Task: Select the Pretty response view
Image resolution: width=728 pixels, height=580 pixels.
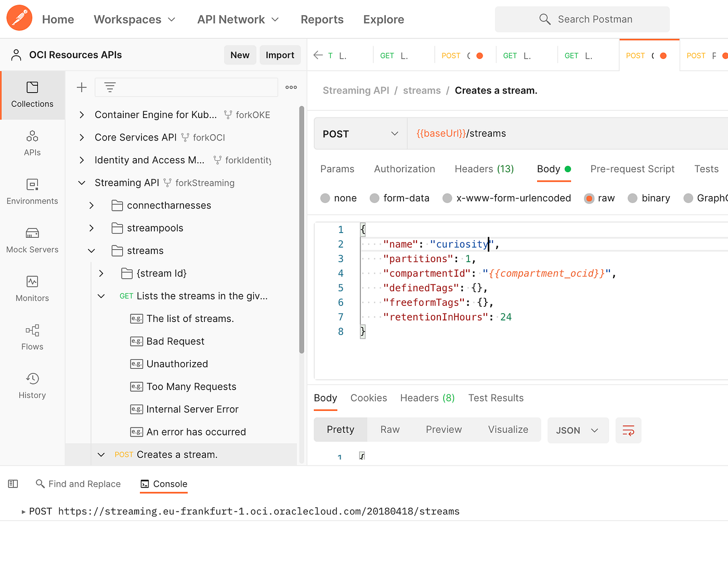Action: point(341,430)
